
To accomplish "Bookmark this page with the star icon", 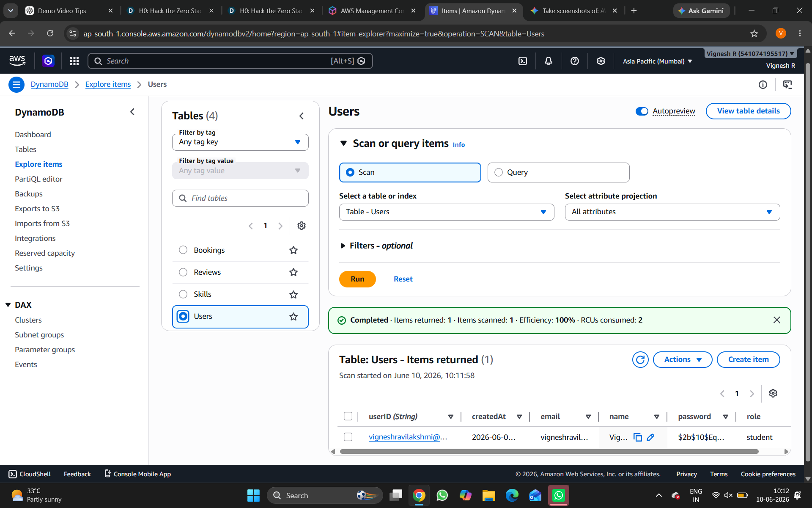I will pyautogui.click(x=754, y=33).
